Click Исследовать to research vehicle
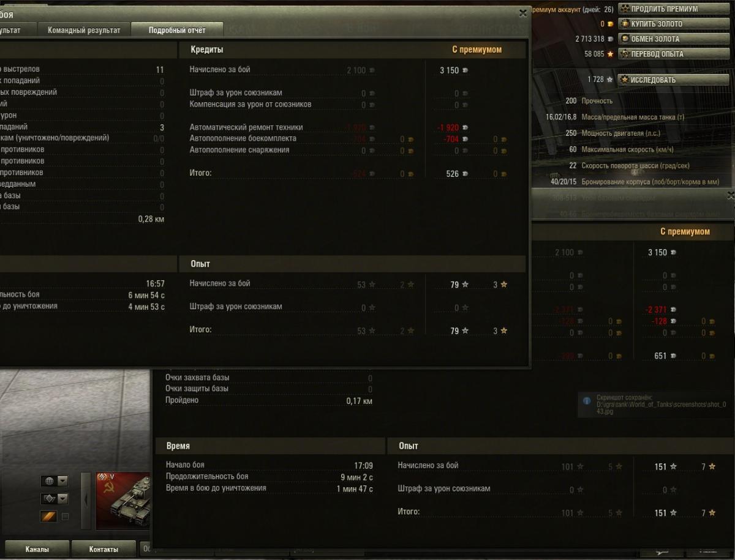This screenshot has height=560, width=735. point(676,80)
